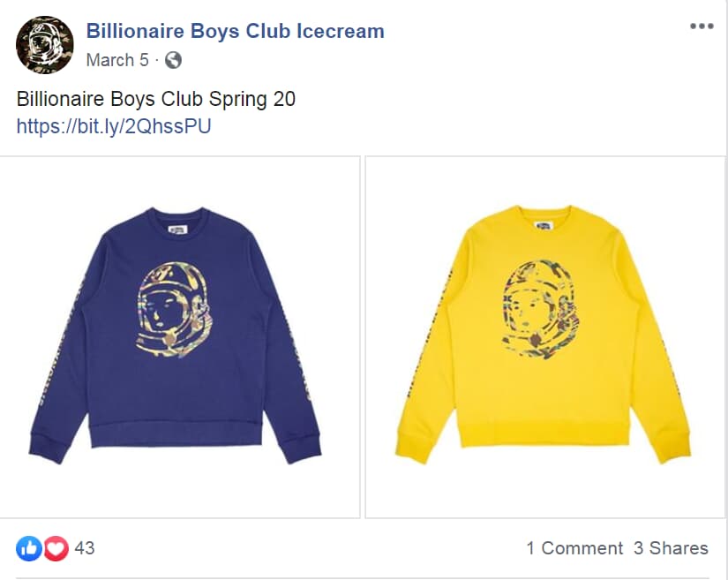Open the three-dot post options menu
This screenshot has width=728, height=580.
pyautogui.click(x=702, y=26)
